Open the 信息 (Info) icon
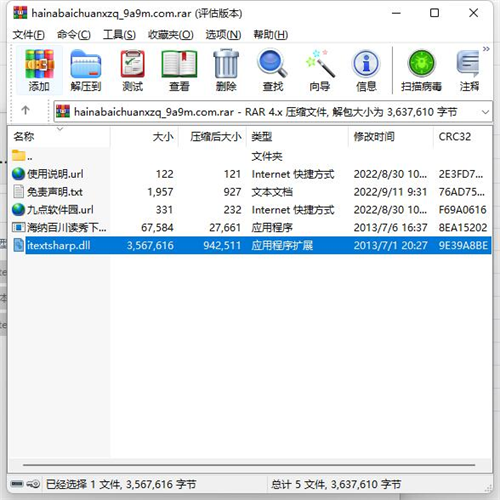The height and width of the screenshot is (500, 500). click(366, 70)
